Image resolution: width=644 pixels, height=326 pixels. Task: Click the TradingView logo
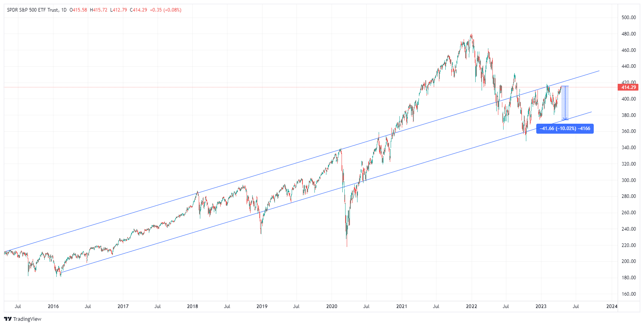[23, 319]
